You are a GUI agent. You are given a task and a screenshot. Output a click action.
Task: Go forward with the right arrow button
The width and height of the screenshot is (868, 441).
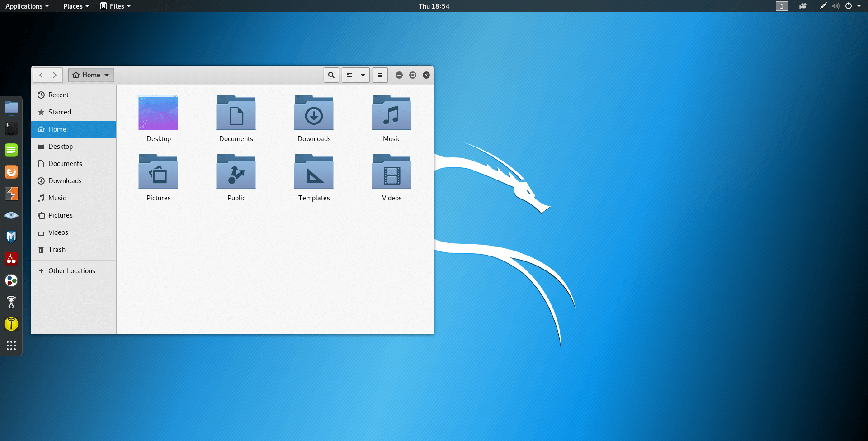click(55, 75)
